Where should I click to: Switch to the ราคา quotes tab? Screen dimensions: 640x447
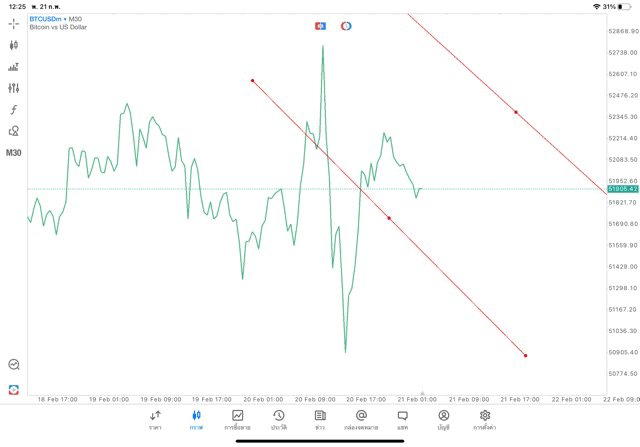(x=155, y=420)
